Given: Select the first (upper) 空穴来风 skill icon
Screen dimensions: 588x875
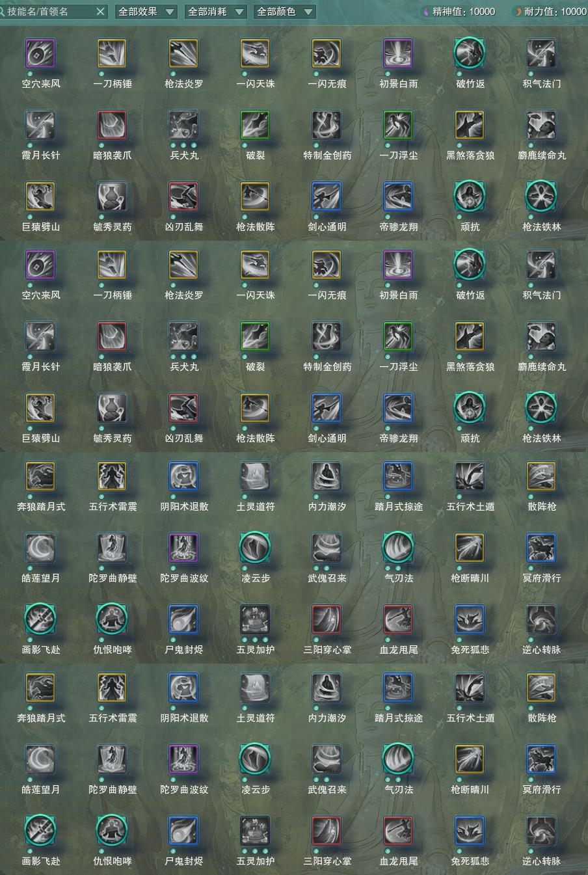Looking at the screenshot, I should 40,53.
